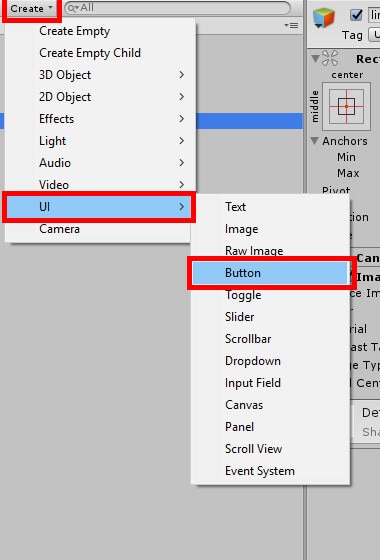This screenshot has width=380, height=560.
Task: Click the GameObject cube icon in Inspector
Action: 324,17
